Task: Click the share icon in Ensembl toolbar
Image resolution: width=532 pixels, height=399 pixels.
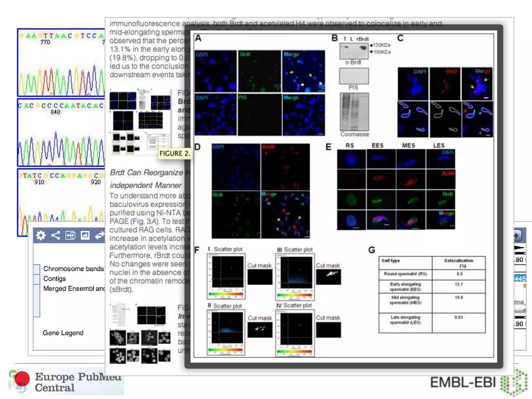Action: point(56,235)
